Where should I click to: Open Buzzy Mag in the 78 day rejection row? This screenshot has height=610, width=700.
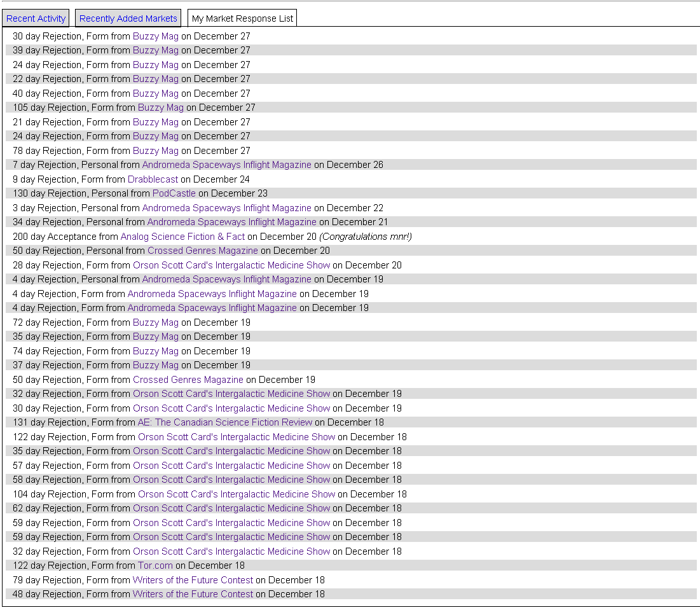tap(156, 151)
